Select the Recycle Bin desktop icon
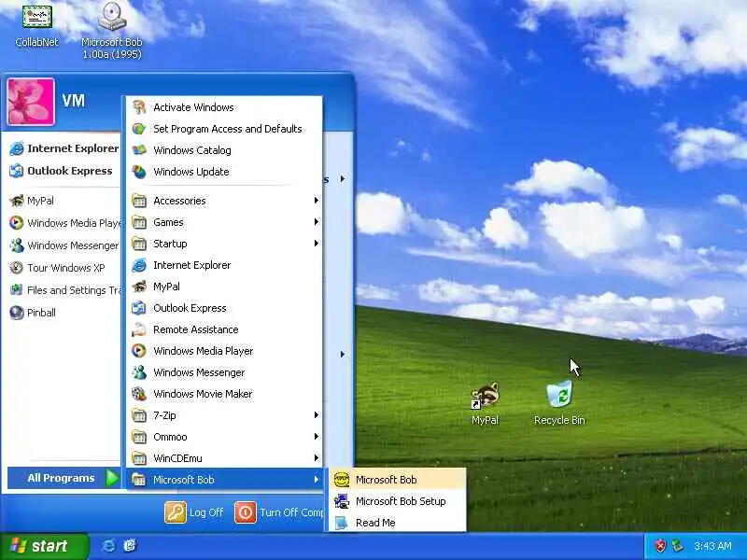Image resolution: width=747 pixels, height=560 pixels. tap(559, 403)
